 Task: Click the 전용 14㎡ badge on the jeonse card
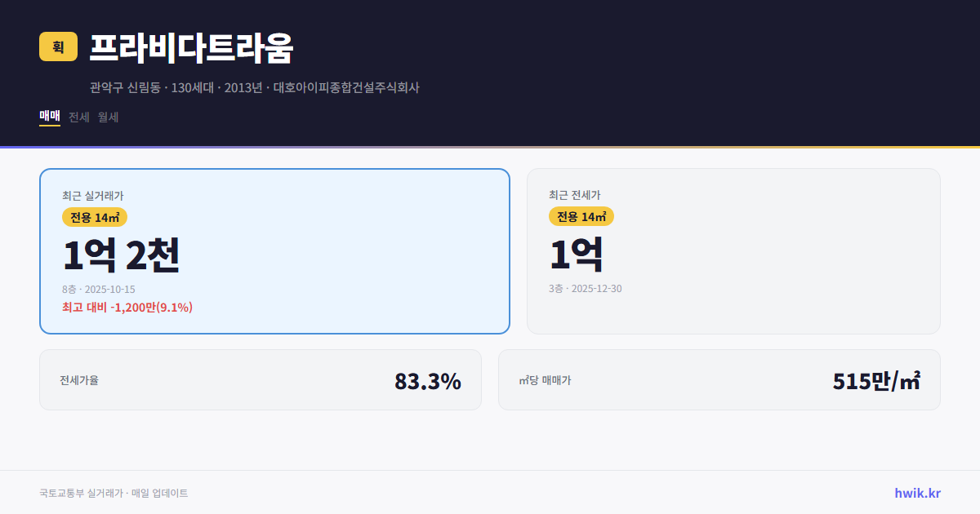click(x=581, y=216)
